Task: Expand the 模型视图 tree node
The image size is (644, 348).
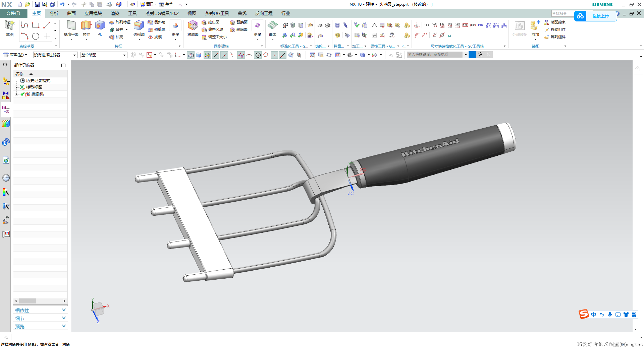Action: click(16, 87)
